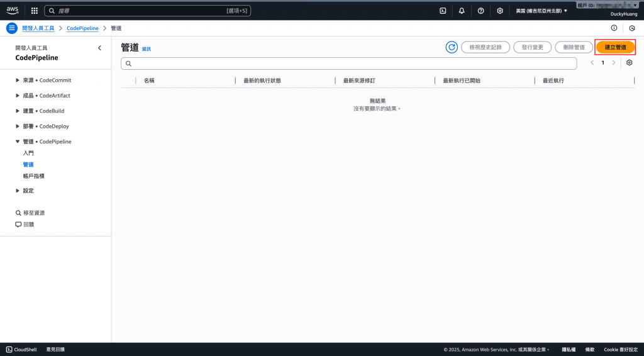Collapse the CodePipeline side navigation
The height and width of the screenshot is (356, 644).
[x=99, y=48]
